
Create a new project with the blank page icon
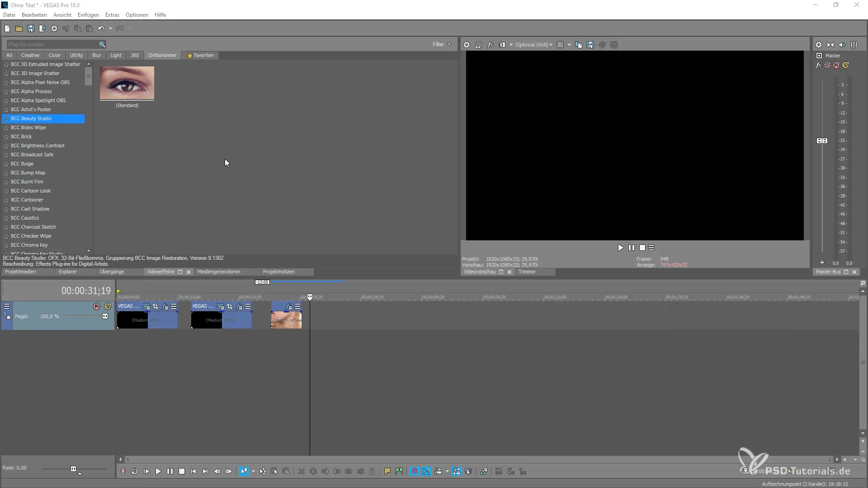[7, 28]
